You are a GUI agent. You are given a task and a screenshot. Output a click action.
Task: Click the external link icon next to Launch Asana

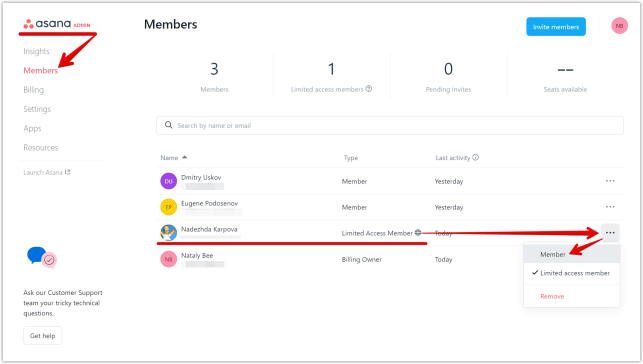click(x=68, y=172)
